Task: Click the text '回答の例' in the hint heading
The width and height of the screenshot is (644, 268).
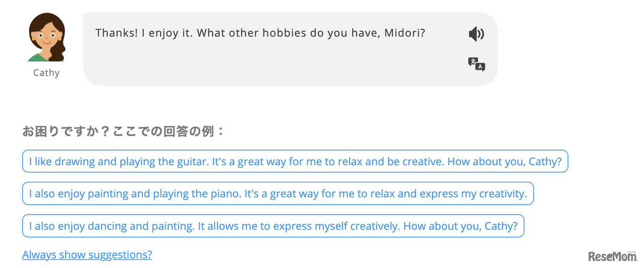Action: point(193,132)
